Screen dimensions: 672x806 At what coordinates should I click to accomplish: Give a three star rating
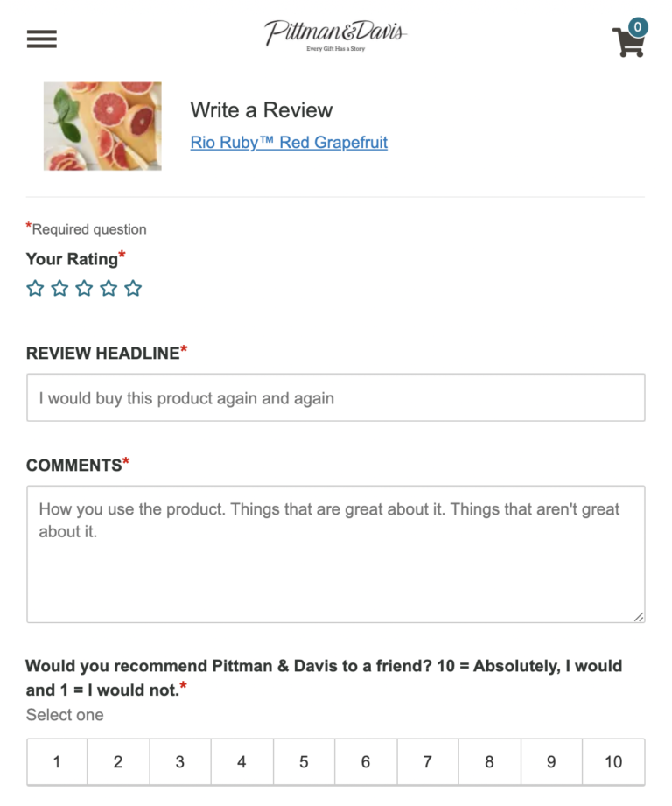(x=84, y=289)
